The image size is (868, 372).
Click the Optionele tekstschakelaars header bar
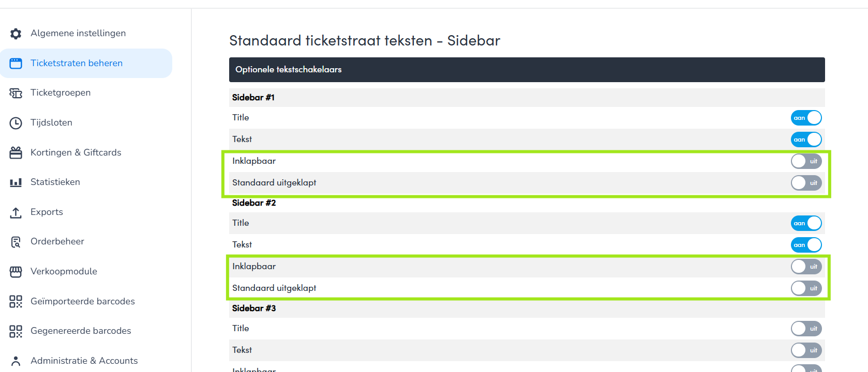(527, 70)
